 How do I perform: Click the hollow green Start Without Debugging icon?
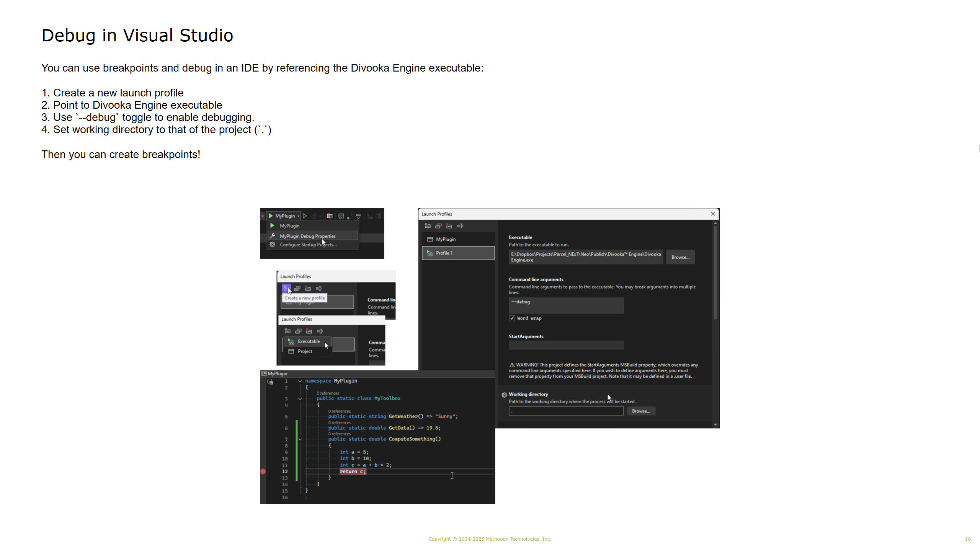click(305, 216)
